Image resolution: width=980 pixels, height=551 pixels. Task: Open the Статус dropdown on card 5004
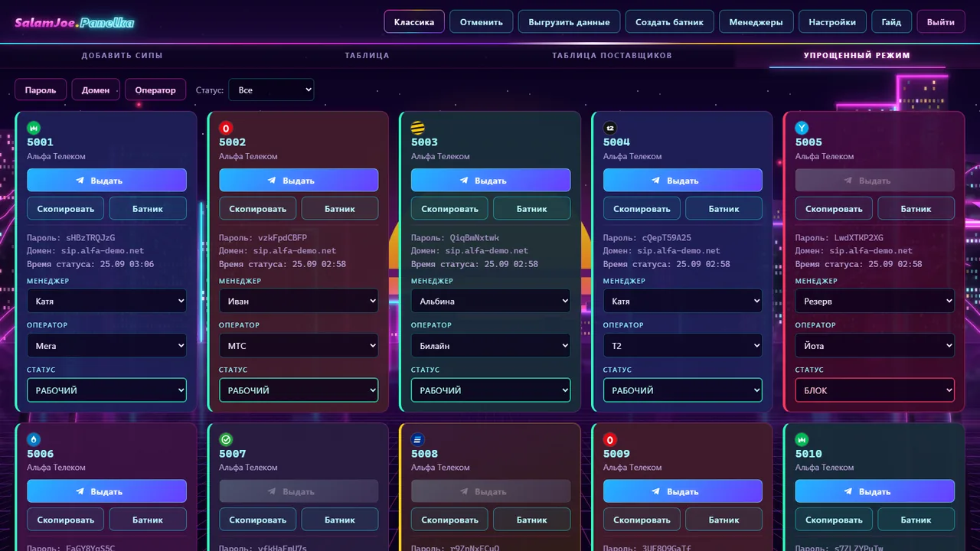pos(683,390)
